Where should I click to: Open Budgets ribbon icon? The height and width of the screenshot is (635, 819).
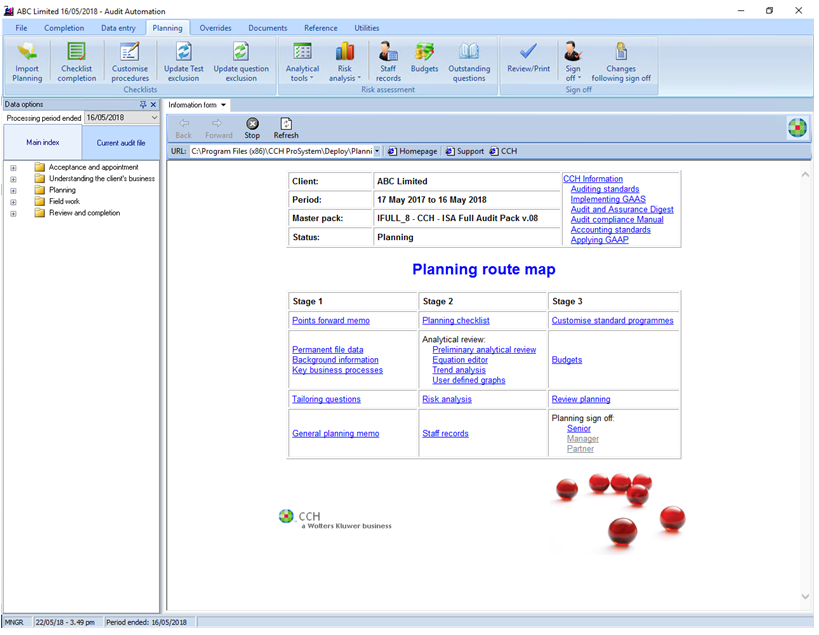point(424,58)
